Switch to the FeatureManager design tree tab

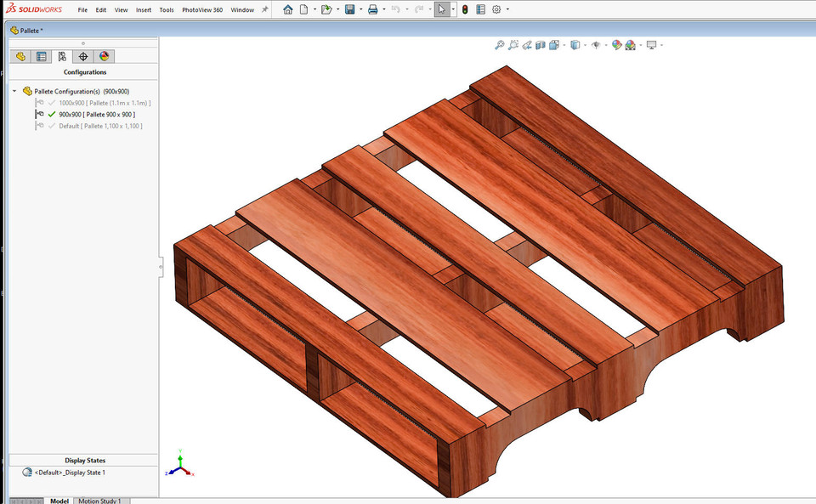pos(20,56)
